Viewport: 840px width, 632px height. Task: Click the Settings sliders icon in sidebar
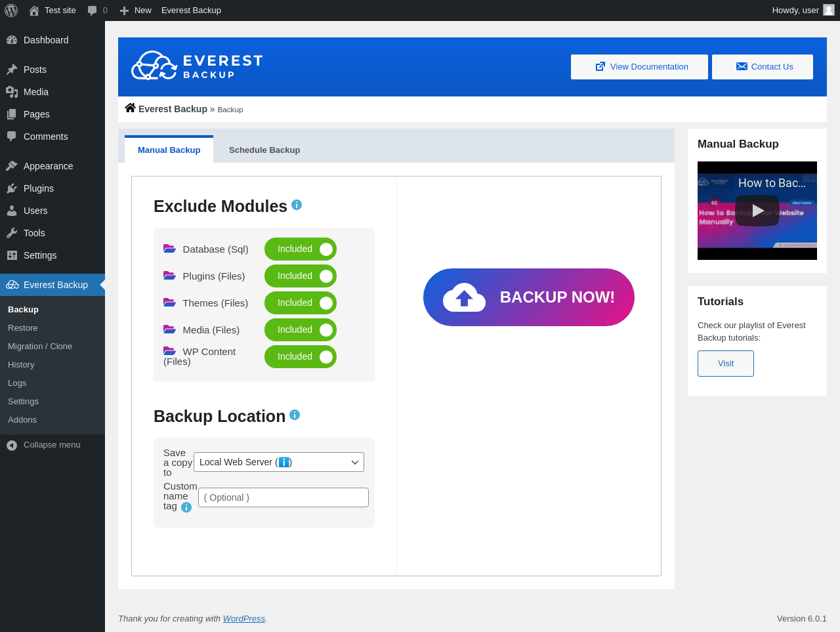pyautogui.click(x=12, y=255)
